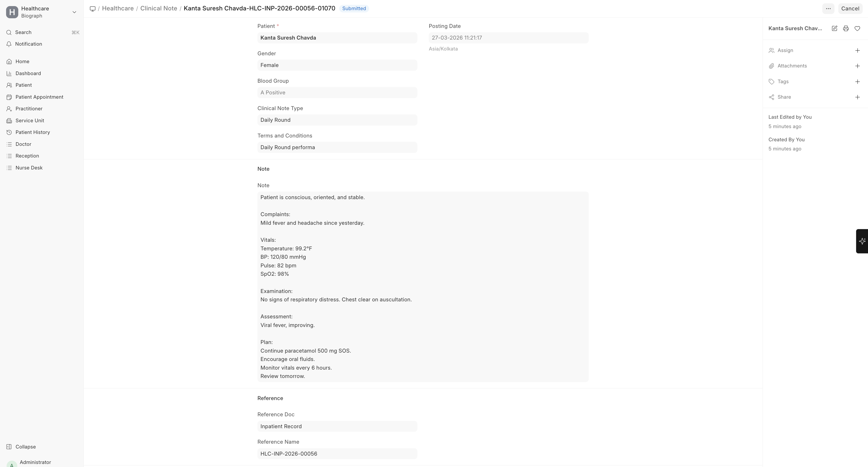The image size is (868, 467).
Task: Share document using the plus icon
Action: click(857, 97)
